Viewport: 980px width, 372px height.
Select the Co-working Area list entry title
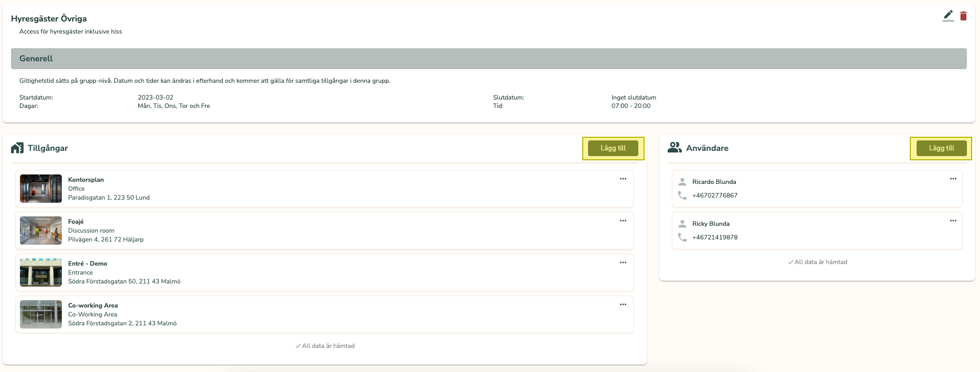pyautogui.click(x=93, y=305)
